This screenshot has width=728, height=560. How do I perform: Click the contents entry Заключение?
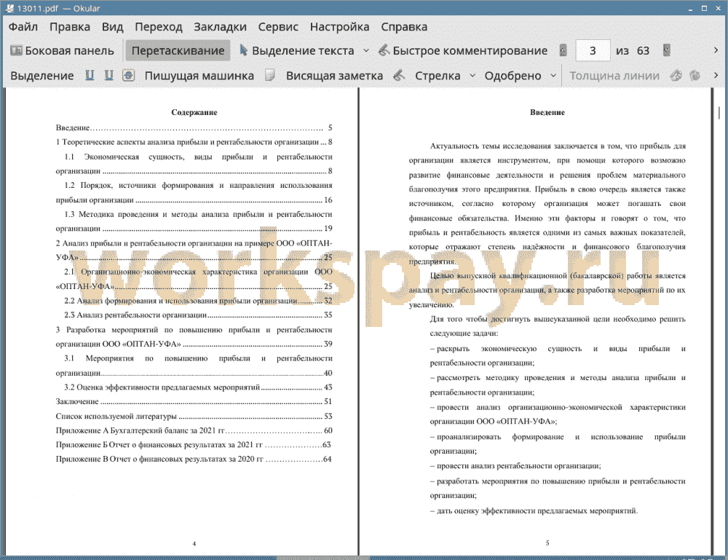coord(194,402)
